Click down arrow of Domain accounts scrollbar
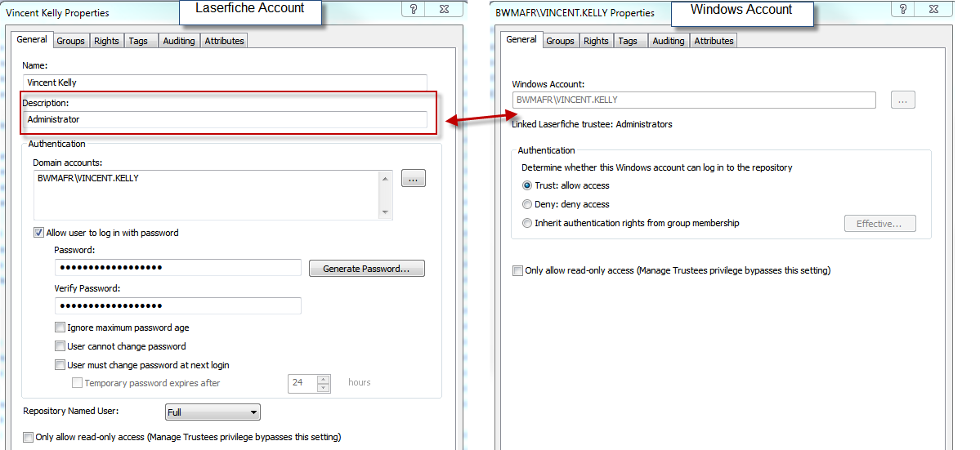Viewport: 980px width, 450px height. click(386, 212)
